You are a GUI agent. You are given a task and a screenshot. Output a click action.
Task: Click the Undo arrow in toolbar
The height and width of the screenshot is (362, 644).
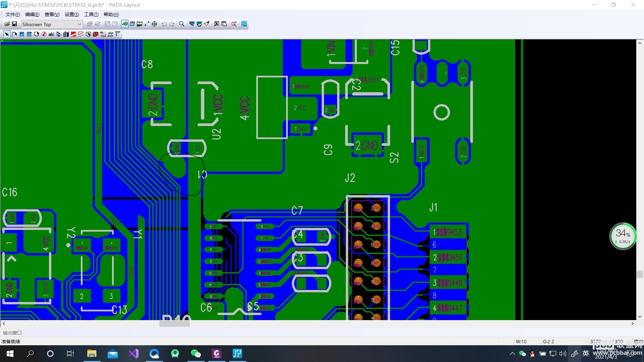point(164,24)
